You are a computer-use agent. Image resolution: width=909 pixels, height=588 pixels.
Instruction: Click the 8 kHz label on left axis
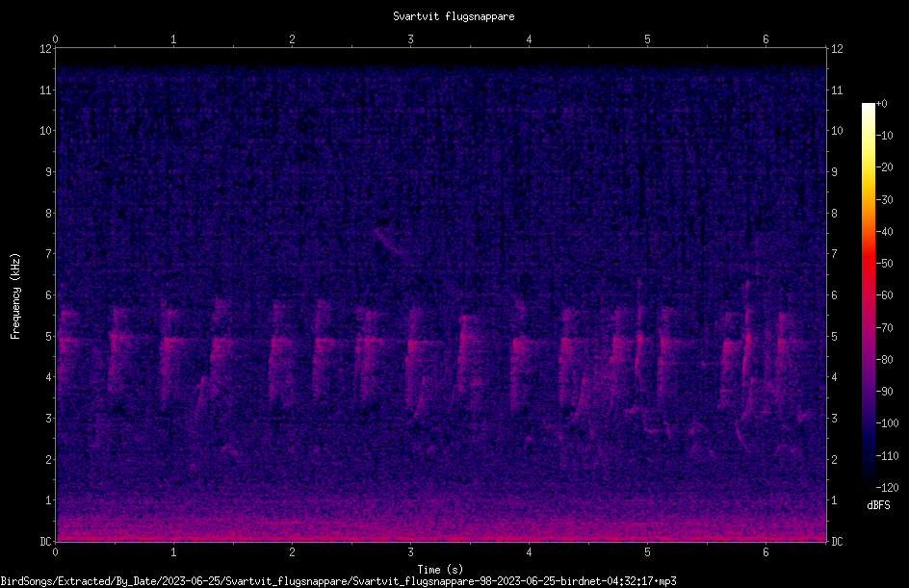tap(49, 214)
